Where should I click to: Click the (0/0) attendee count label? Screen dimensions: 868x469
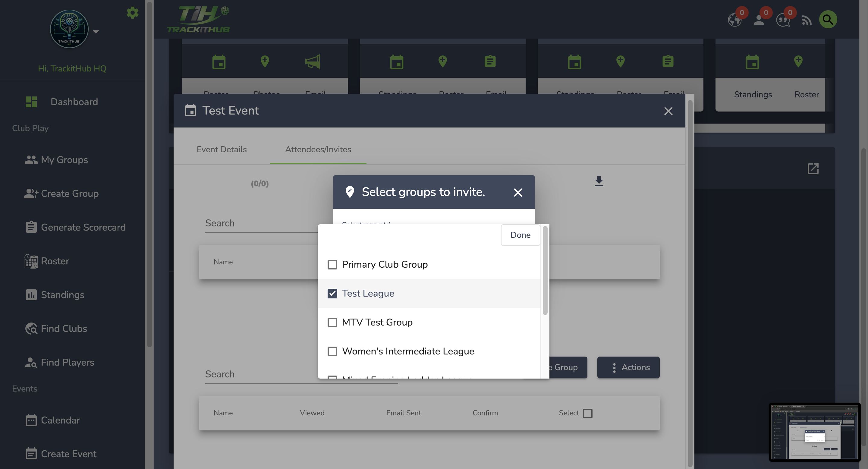[x=259, y=184]
